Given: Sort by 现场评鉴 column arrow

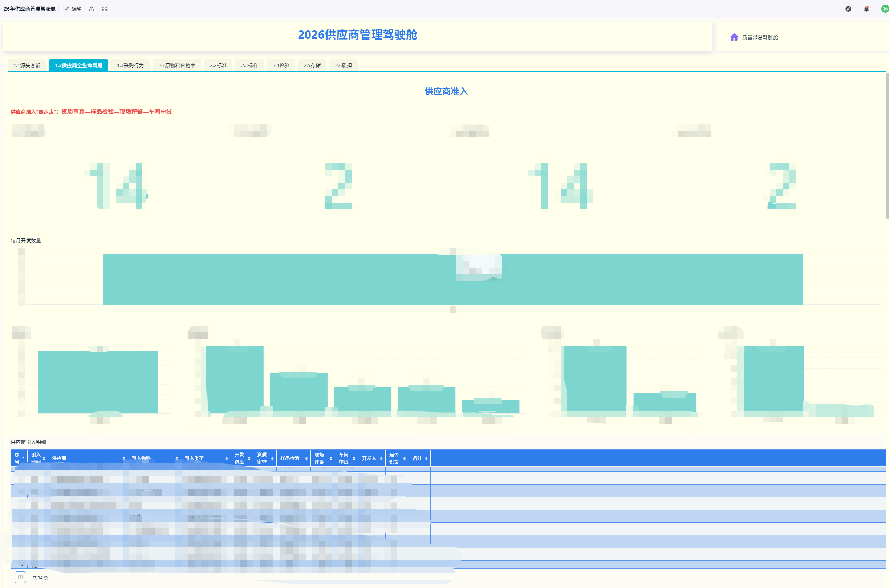Looking at the screenshot, I should click(331, 458).
